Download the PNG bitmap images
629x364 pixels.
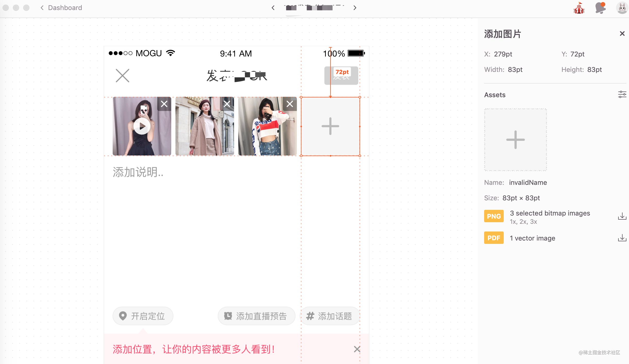pyautogui.click(x=622, y=216)
